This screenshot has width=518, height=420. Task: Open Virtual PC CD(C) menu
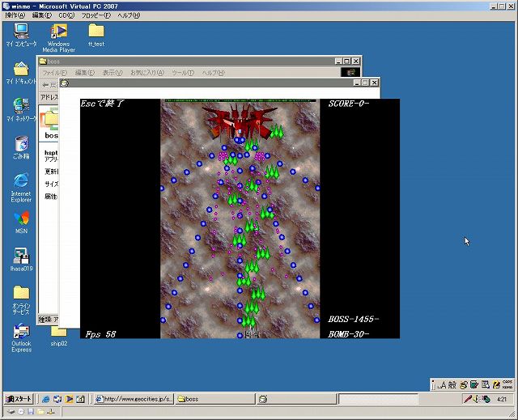tap(66, 15)
